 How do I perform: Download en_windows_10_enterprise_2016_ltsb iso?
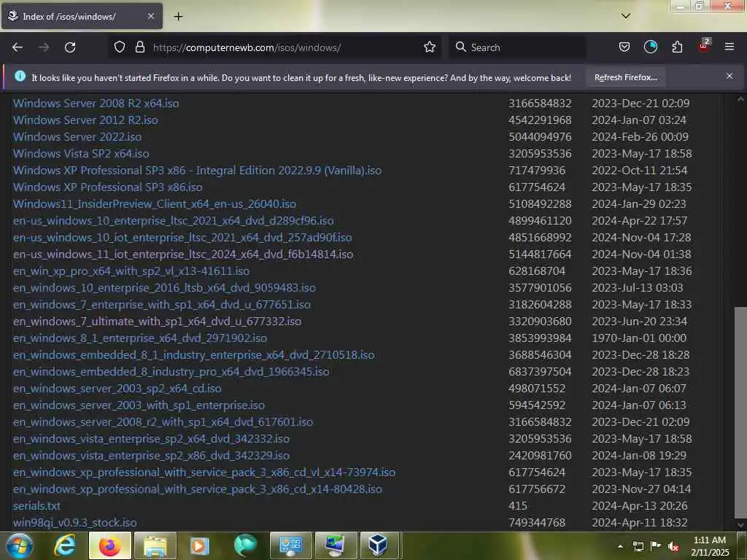(x=164, y=287)
